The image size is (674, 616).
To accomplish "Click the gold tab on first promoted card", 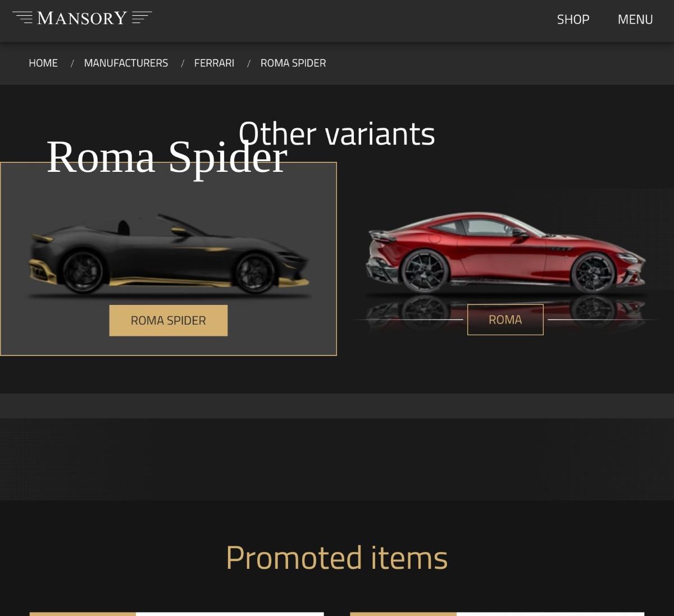I will point(83,614).
